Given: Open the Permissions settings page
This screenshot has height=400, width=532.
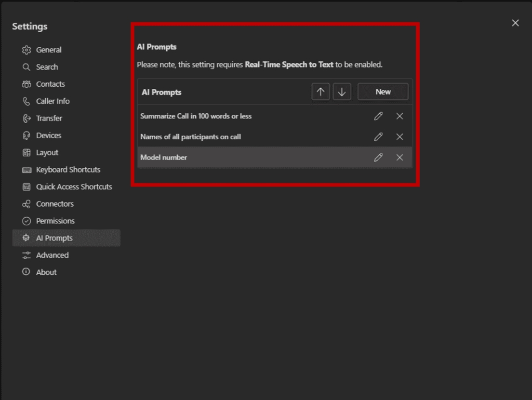Looking at the screenshot, I should pyautogui.click(x=55, y=221).
